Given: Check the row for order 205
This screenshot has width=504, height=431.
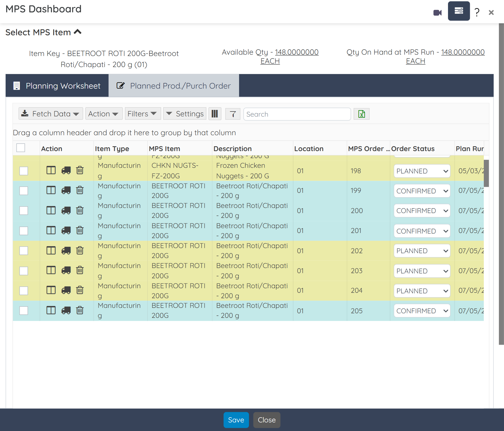Looking at the screenshot, I should (24, 311).
